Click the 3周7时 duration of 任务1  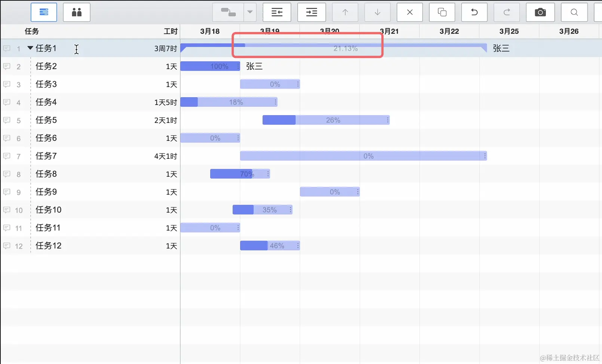[x=165, y=49]
